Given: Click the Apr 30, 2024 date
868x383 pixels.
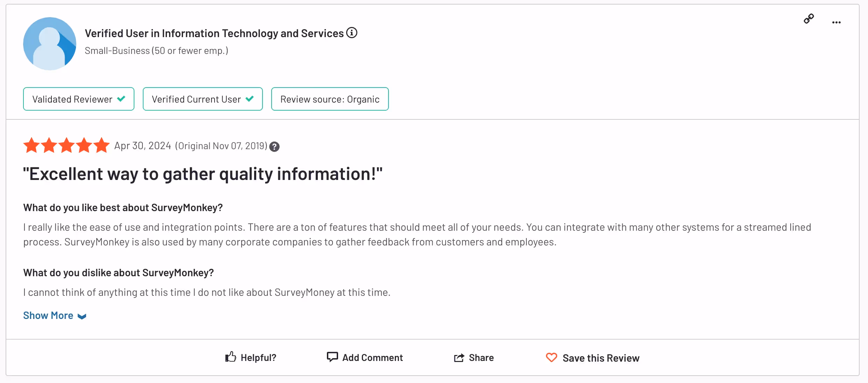Looking at the screenshot, I should pos(142,146).
